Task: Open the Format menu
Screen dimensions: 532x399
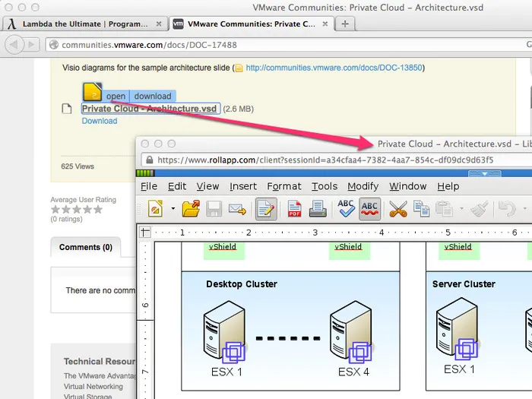Action: click(x=284, y=186)
